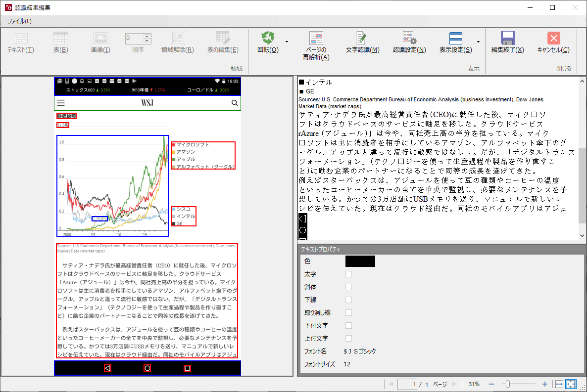Zoom out with the minus button

491,384
